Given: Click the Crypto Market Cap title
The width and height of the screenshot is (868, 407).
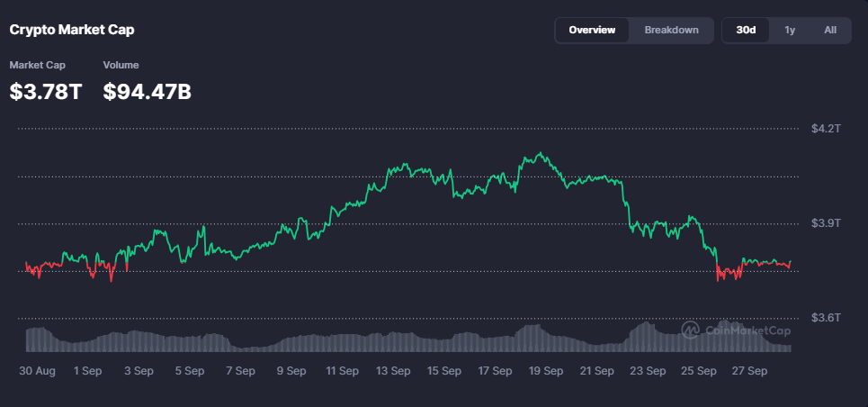Looking at the screenshot, I should point(72,30).
